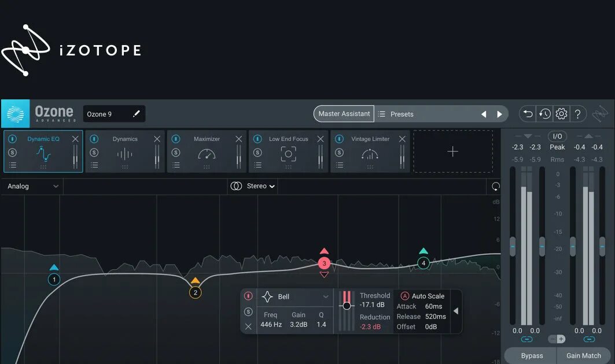The width and height of the screenshot is (615, 364).
Task: Open the Presets browser
Action: 402,114
